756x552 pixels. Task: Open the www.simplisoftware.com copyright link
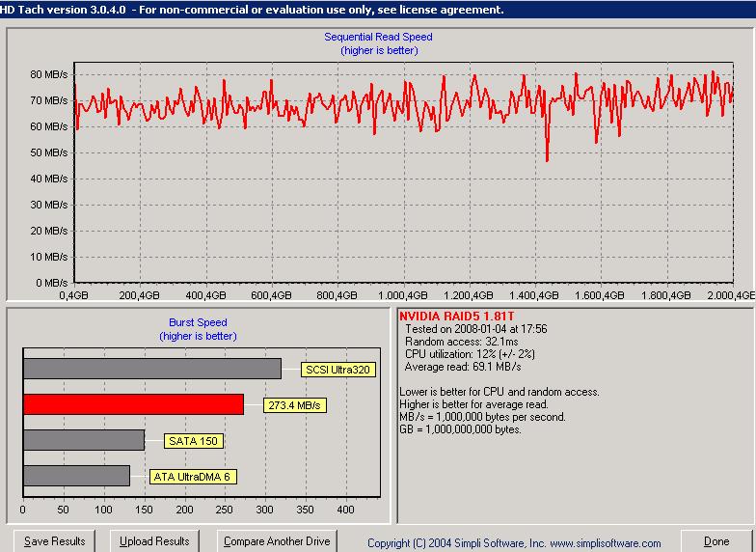click(606, 543)
